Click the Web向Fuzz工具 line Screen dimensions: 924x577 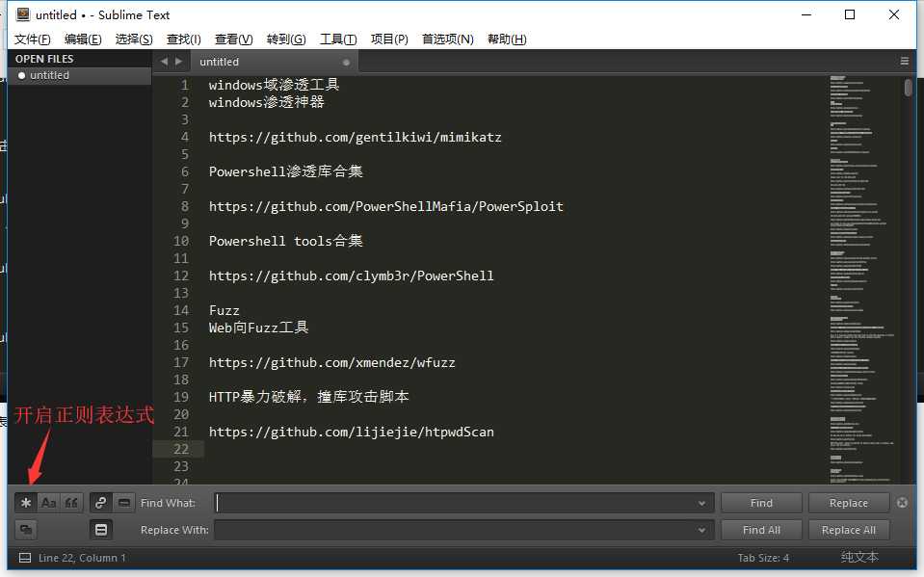258,328
